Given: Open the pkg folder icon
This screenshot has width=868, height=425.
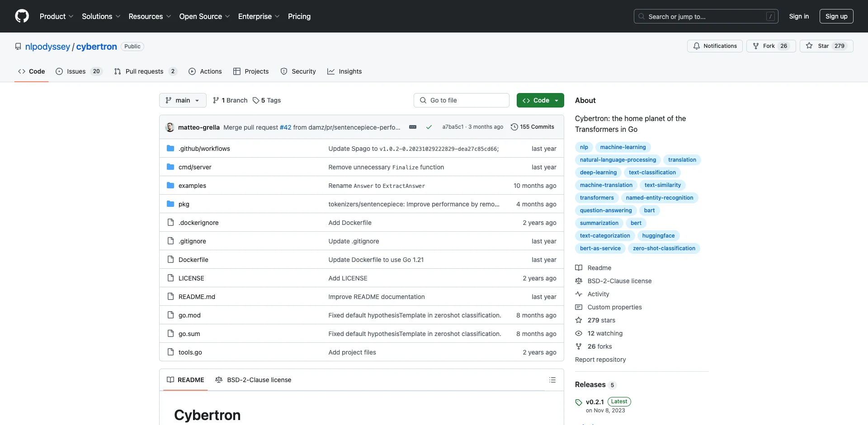Looking at the screenshot, I should pyautogui.click(x=170, y=204).
